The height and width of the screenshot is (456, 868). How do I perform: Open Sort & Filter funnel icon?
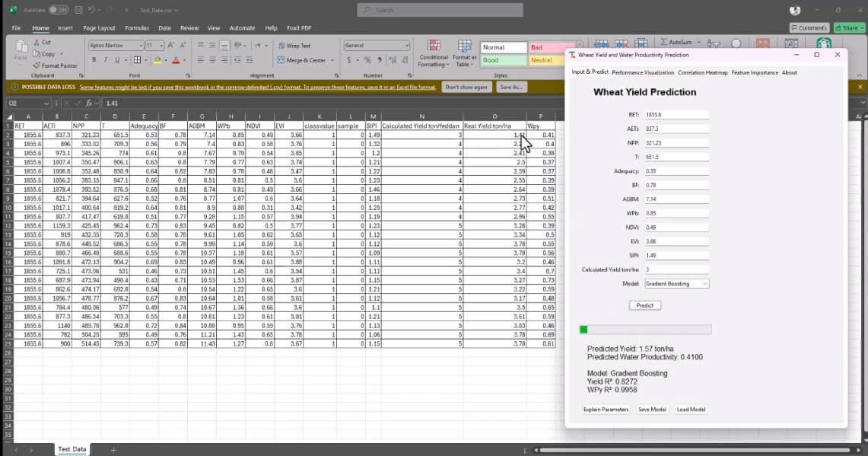pyautogui.click(x=714, y=43)
